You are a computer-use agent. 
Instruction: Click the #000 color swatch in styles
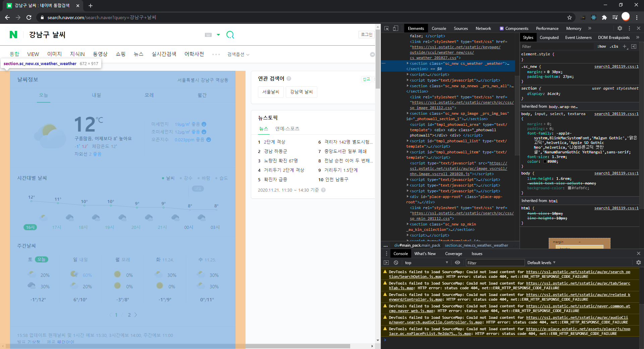coord(545,162)
